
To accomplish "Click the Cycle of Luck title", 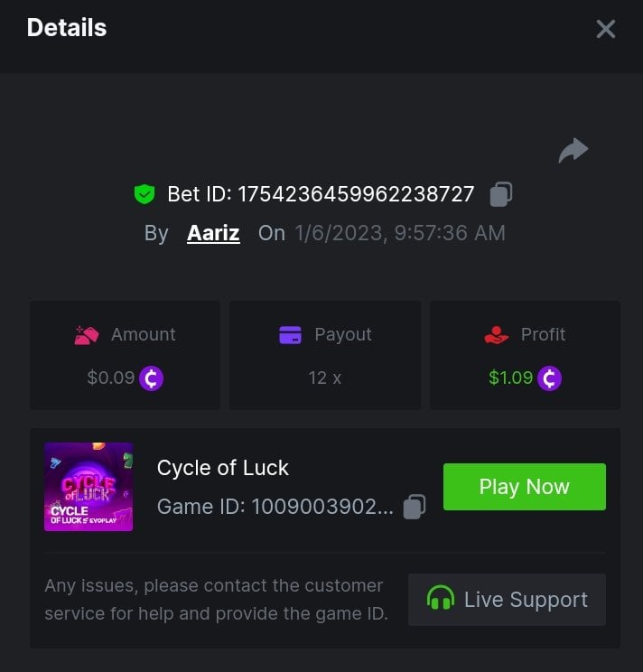I will 223,468.
